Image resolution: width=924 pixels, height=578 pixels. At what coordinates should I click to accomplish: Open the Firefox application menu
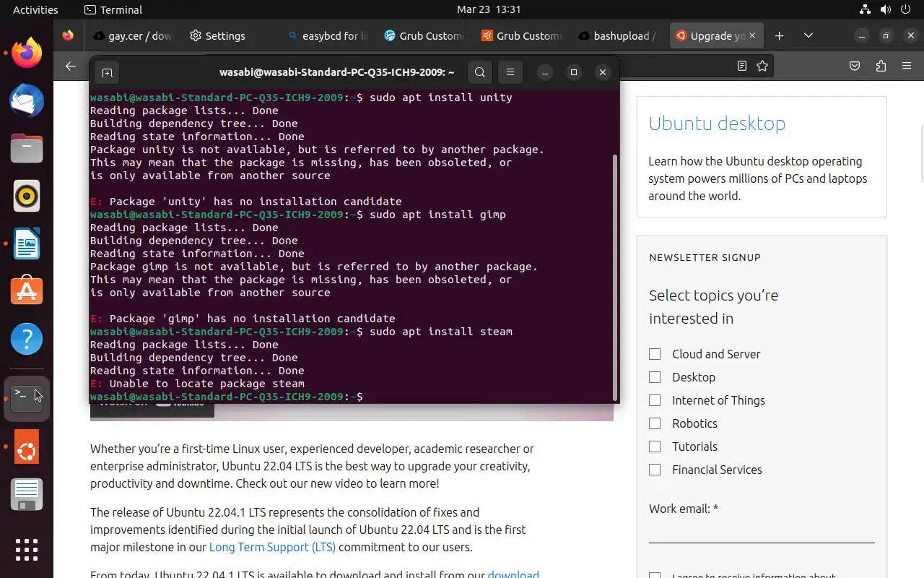coord(907,66)
